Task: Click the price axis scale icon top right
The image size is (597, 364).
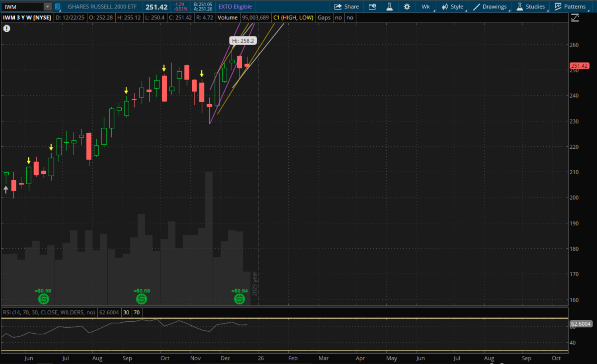Action: coord(575,18)
